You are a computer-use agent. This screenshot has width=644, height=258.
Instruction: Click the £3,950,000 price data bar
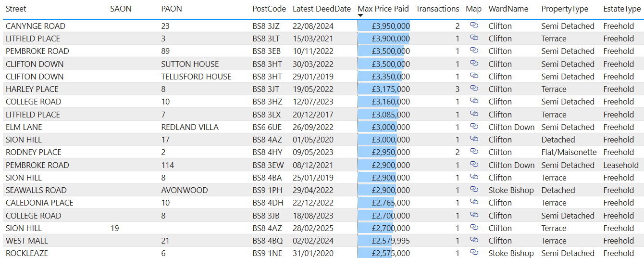coord(384,26)
